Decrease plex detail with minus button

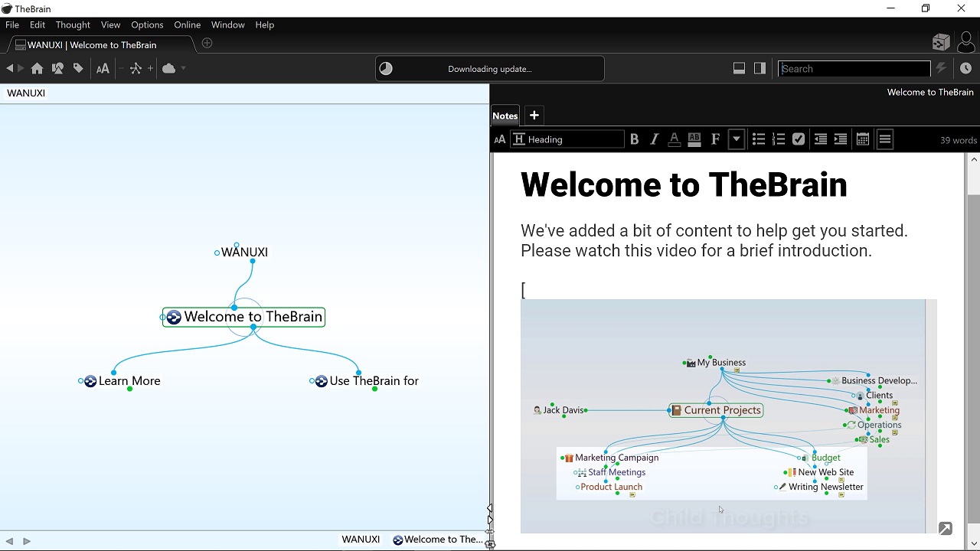coord(121,69)
